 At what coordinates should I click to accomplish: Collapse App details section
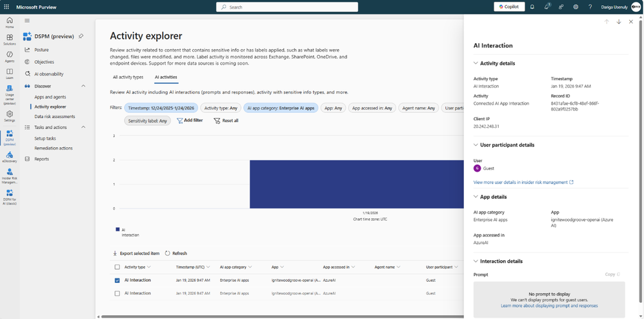tap(476, 196)
